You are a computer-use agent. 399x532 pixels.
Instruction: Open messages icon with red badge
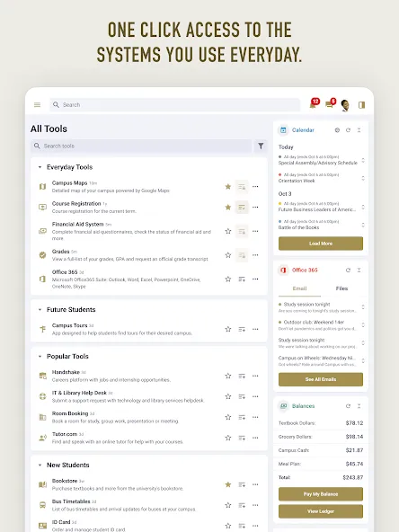[x=330, y=103]
